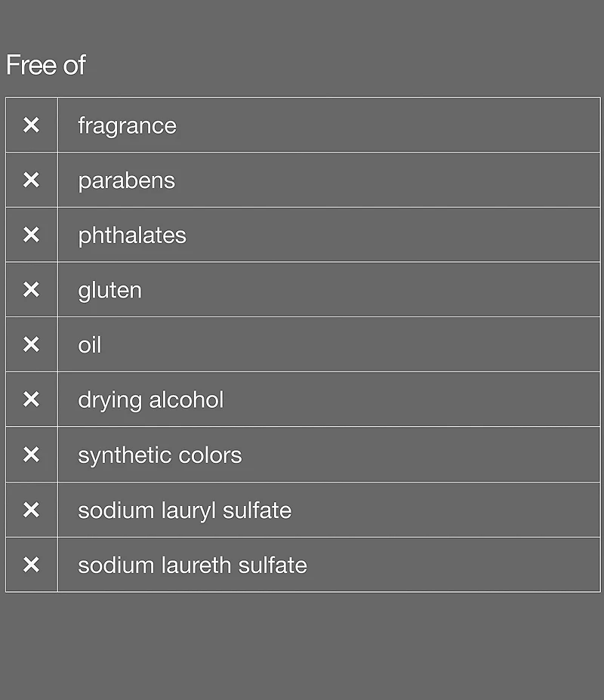Image resolution: width=604 pixels, height=700 pixels.
Task: Select the X icon for phthalates
Action: pos(31,235)
